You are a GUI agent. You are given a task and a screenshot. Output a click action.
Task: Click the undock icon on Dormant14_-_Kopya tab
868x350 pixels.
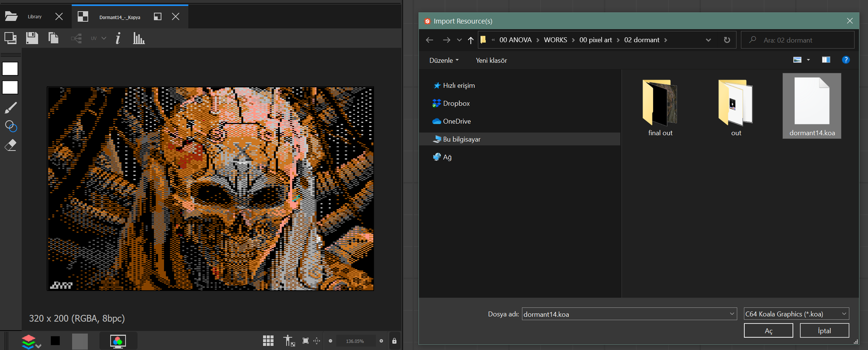(158, 17)
